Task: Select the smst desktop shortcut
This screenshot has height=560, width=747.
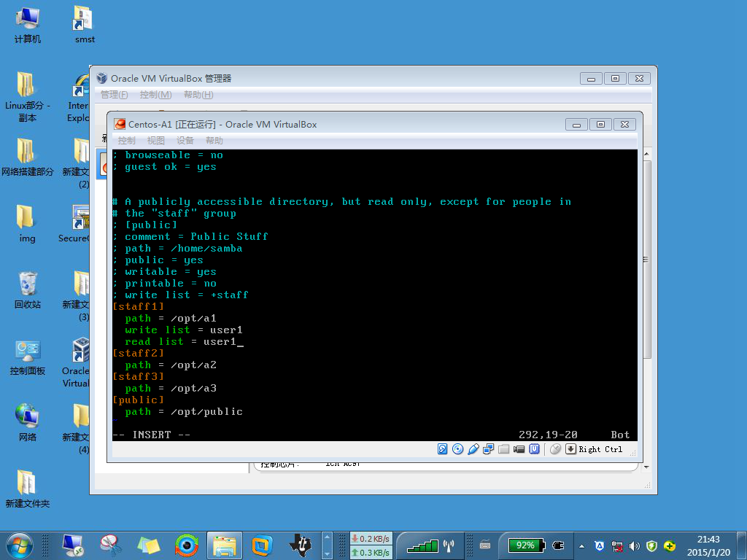Action: coord(85,24)
